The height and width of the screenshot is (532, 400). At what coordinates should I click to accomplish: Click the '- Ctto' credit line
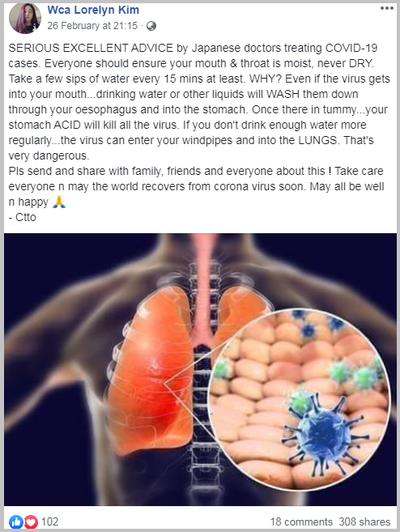tap(23, 217)
